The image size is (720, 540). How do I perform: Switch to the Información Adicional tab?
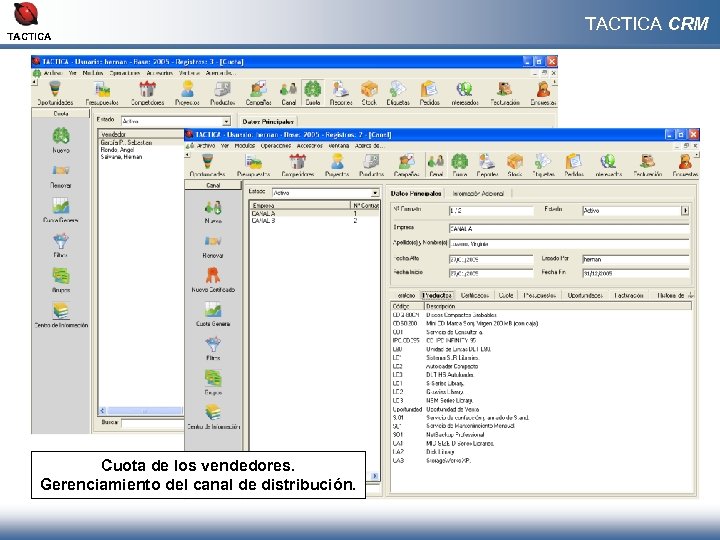[480, 193]
